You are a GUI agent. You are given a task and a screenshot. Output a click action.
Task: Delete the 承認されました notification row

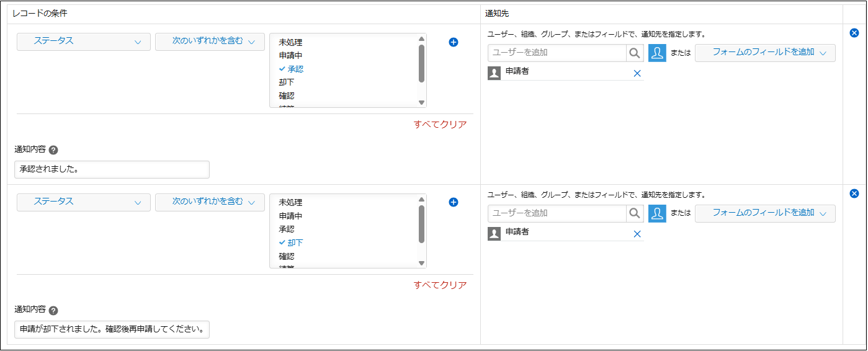(x=854, y=33)
